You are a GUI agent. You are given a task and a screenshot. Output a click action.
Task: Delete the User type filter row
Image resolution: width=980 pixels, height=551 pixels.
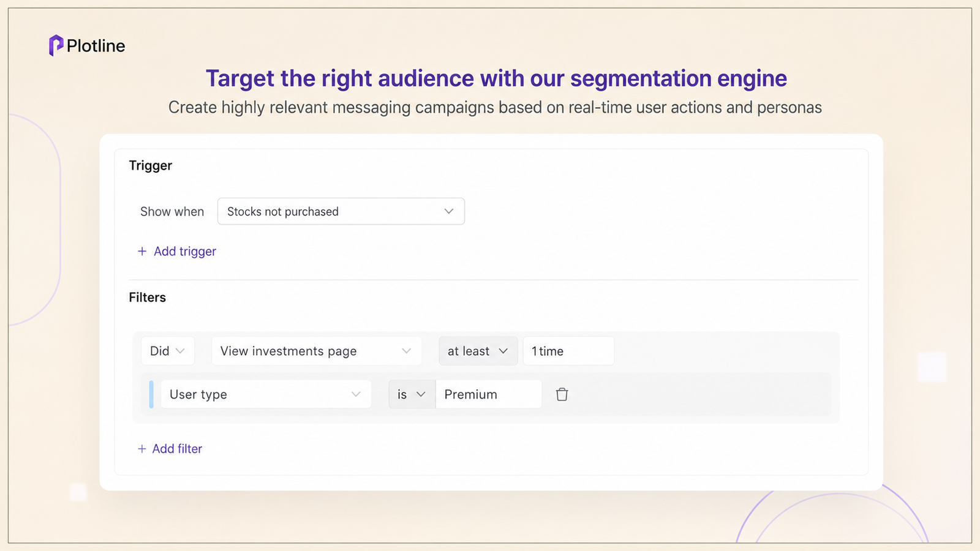[x=562, y=394]
